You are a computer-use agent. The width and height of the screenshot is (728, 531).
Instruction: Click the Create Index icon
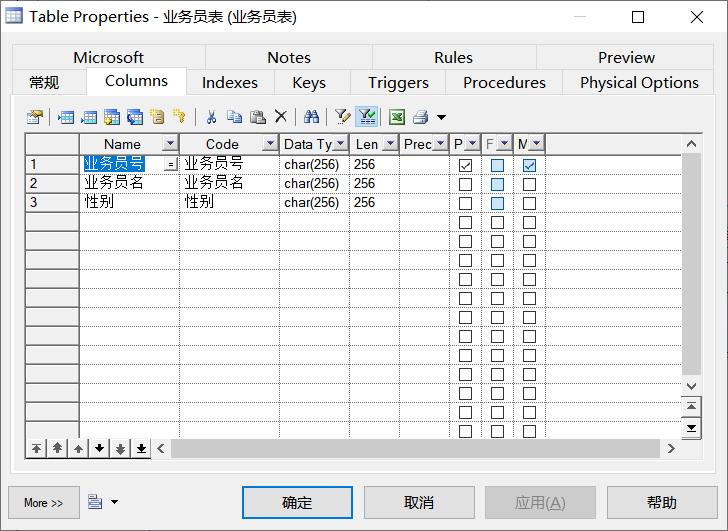click(157, 117)
